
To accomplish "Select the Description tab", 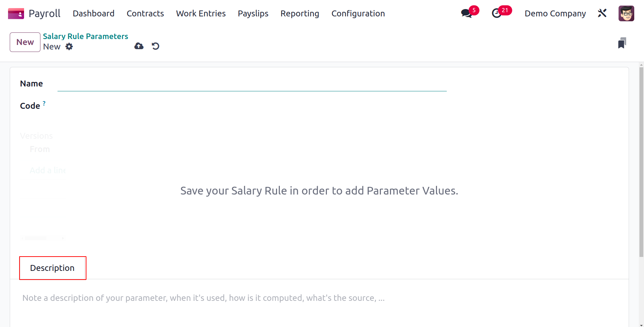I will pyautogui.click(x=52, y=268).
